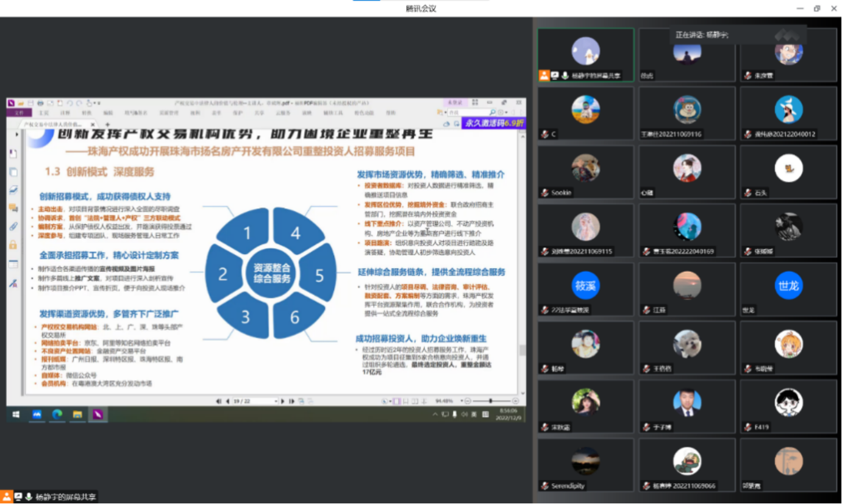This screenshot has height=504, width=842.
Task: Enable continuous page scrolling view
Action: click(x=405, y=401)
